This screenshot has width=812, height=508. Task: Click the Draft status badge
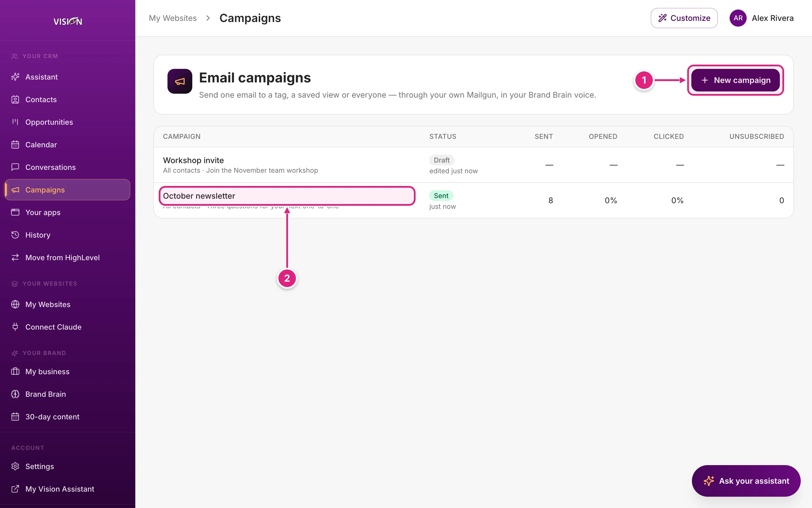click(442, 160)
